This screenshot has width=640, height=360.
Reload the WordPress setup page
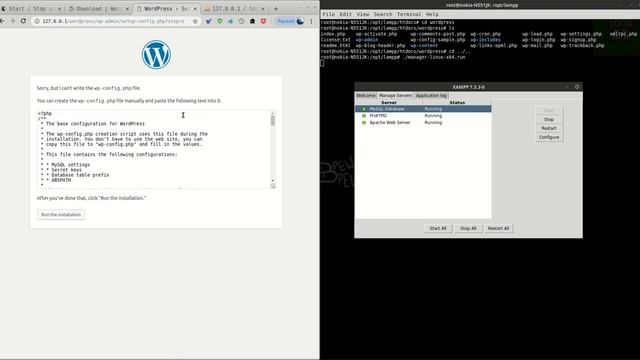point(23,21)
